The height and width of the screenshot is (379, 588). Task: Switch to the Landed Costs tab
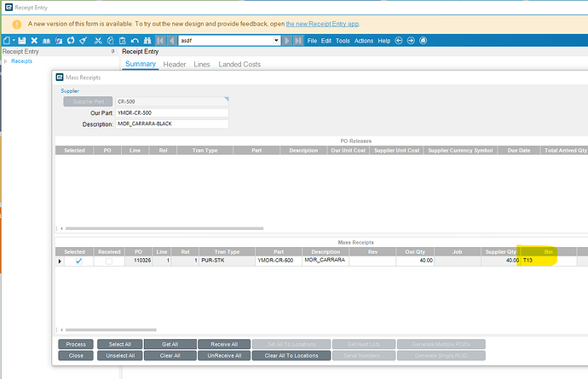click(239, 65)
